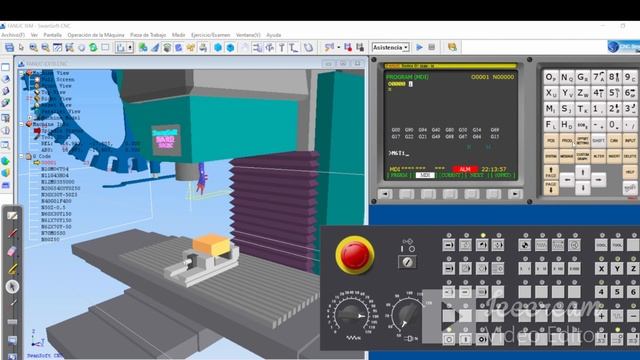Toggle the single block button, first in second row

point(449,269)
